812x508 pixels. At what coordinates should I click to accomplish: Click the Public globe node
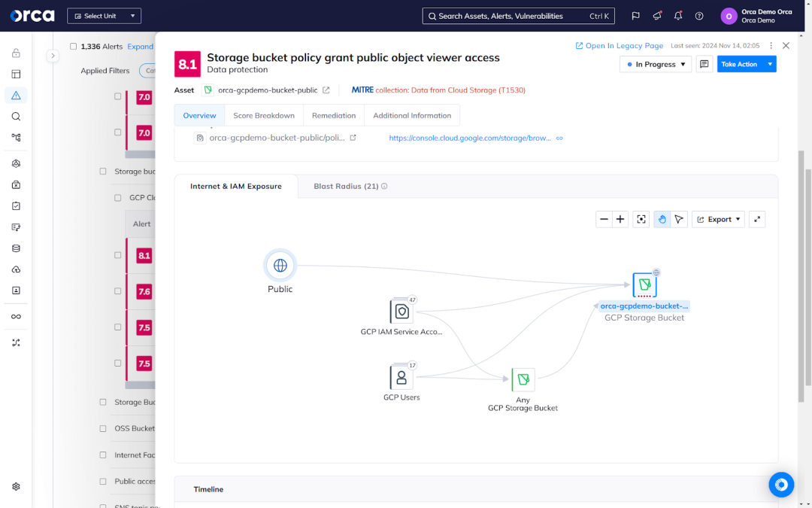pos(280,266)
